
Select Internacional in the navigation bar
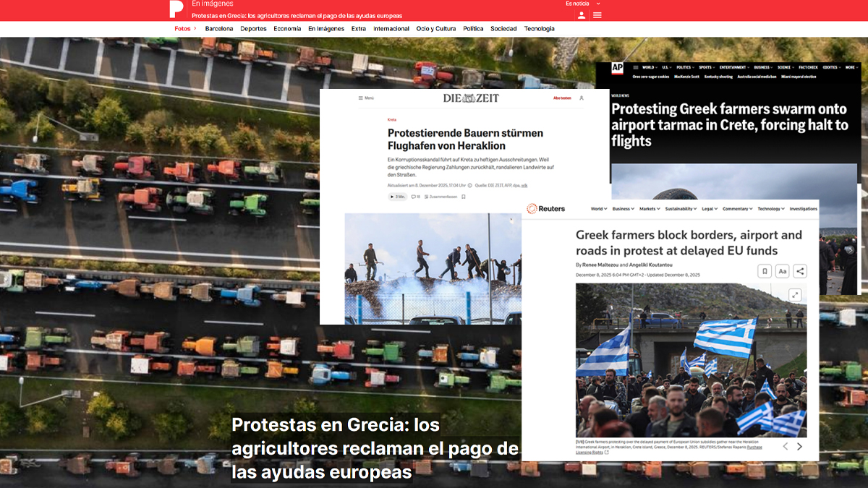[x=391, y=29]
